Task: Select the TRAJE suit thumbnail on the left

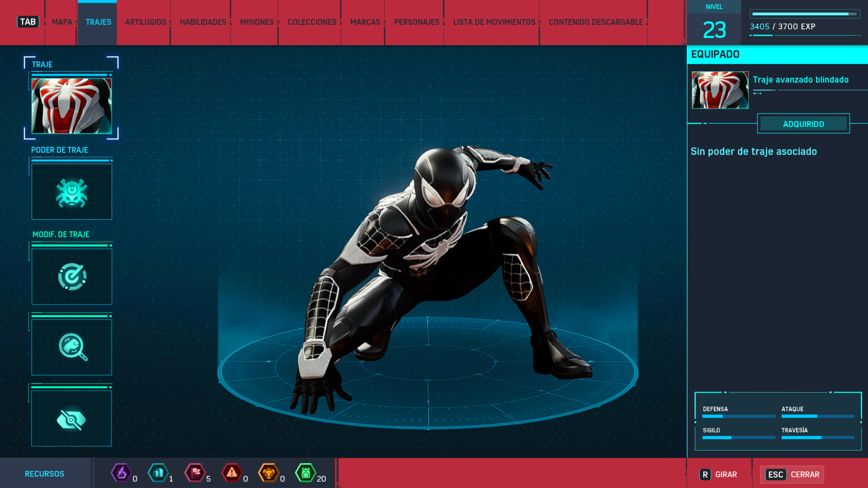Action: click(x=72, y=106)
